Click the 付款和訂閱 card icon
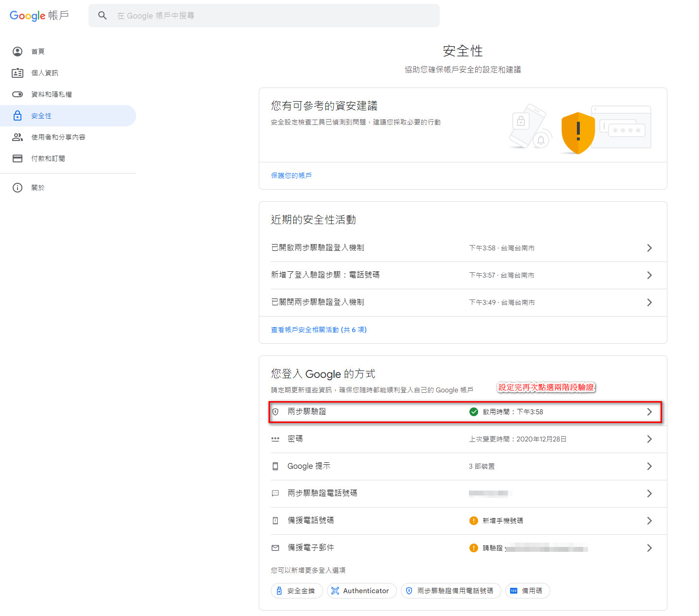Image resolution: width=699 pixels, height=616 pixels. coord(18,158)
